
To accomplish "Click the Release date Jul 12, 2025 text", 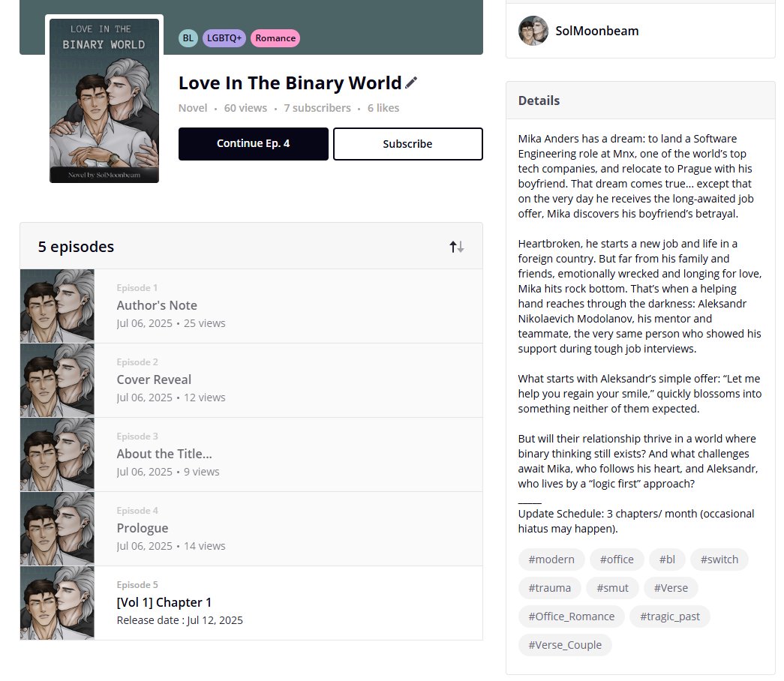I will click(179, 620).
